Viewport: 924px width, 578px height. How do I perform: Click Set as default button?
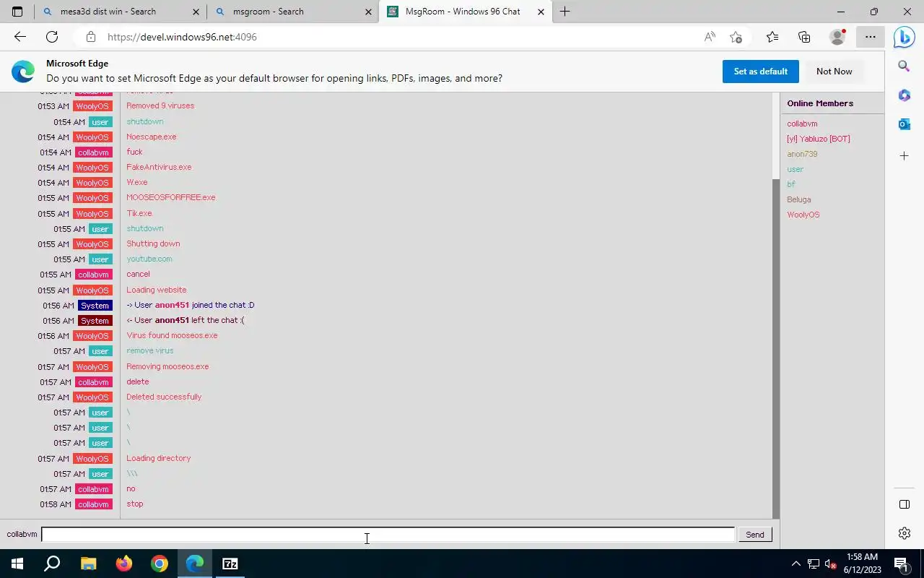(x=760, y=72)
